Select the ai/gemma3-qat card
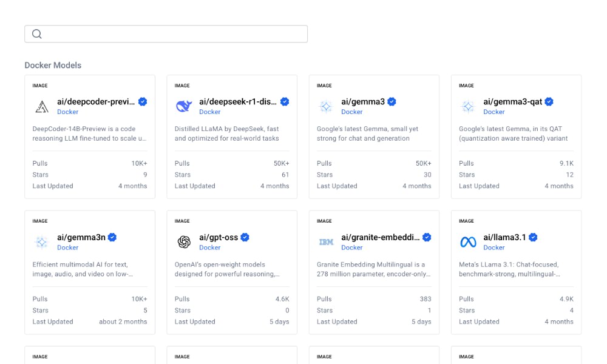Image resolution: width=607 pixels, height=364 pixels. [x=515, y=136]
